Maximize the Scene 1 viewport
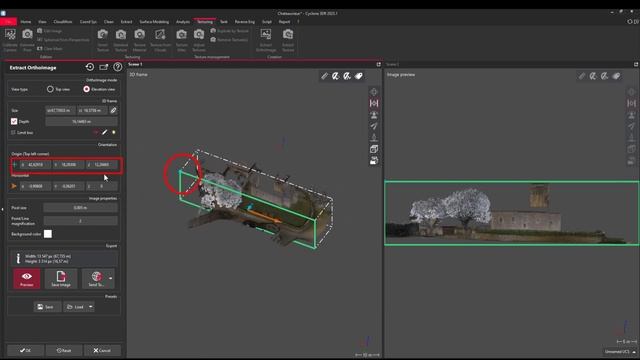 pyautogui.click(x=378, y=64)
